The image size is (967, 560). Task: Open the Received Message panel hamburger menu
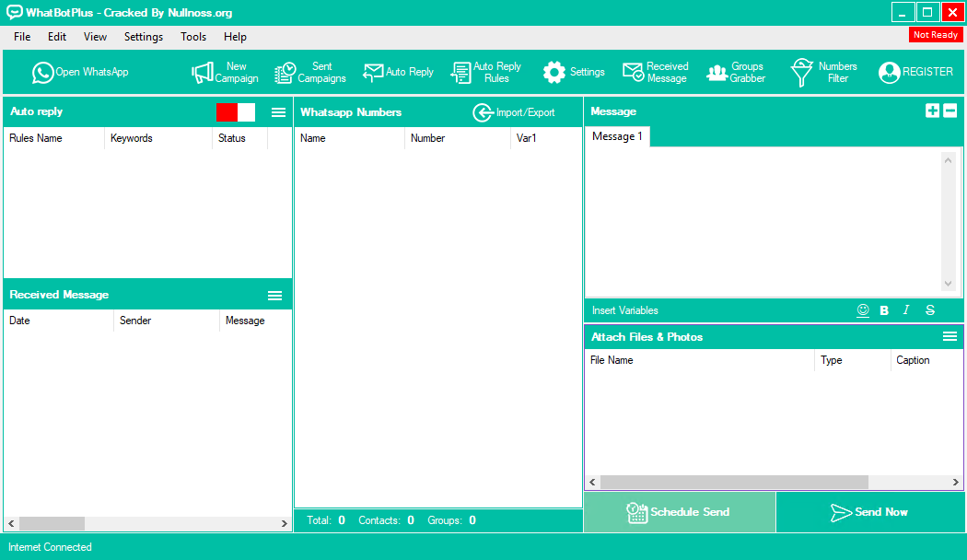275,296
